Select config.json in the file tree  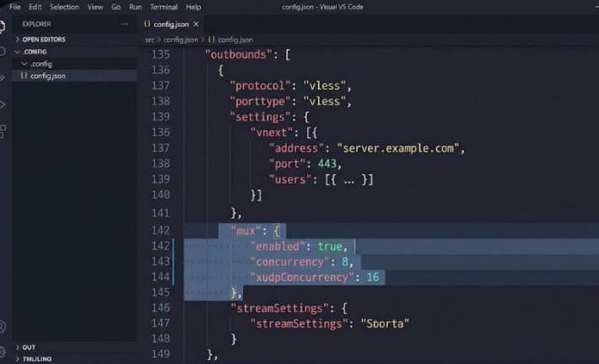pos(74,76)
